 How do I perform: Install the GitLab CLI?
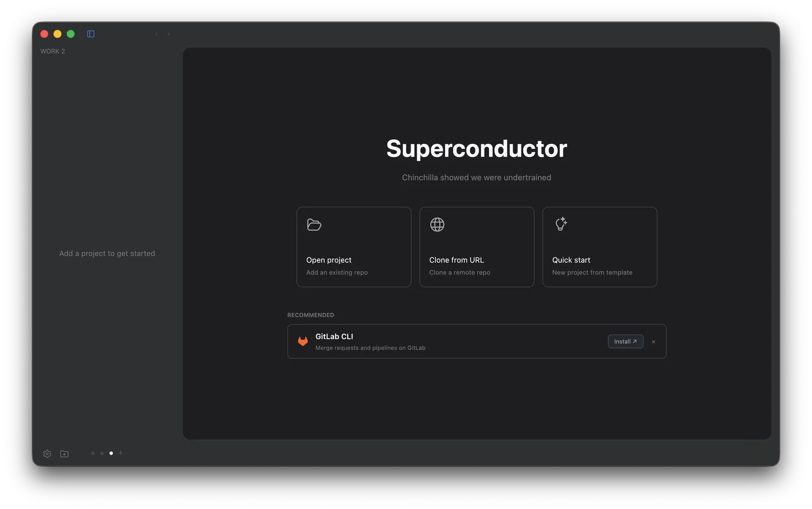625,341
